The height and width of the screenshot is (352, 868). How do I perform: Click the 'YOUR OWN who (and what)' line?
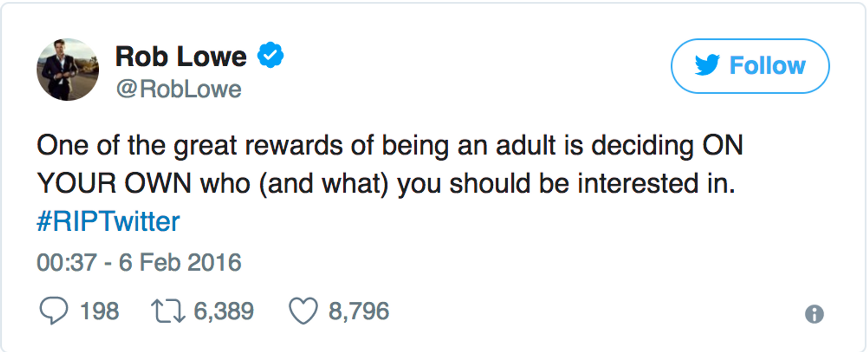click(386, 184)
